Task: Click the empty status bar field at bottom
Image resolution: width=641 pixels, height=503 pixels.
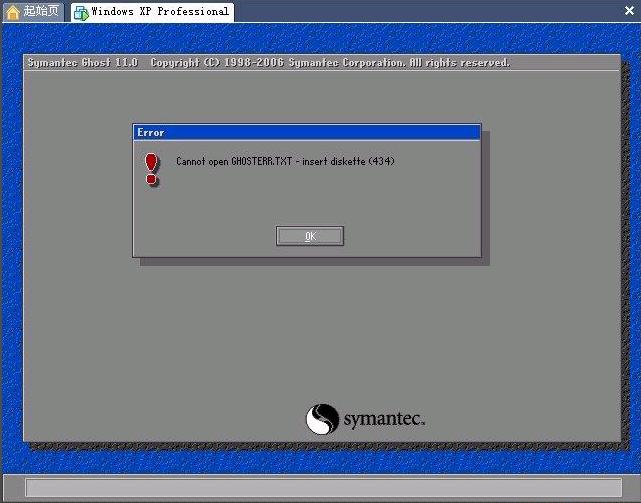Action: click(x=323, y=487)
